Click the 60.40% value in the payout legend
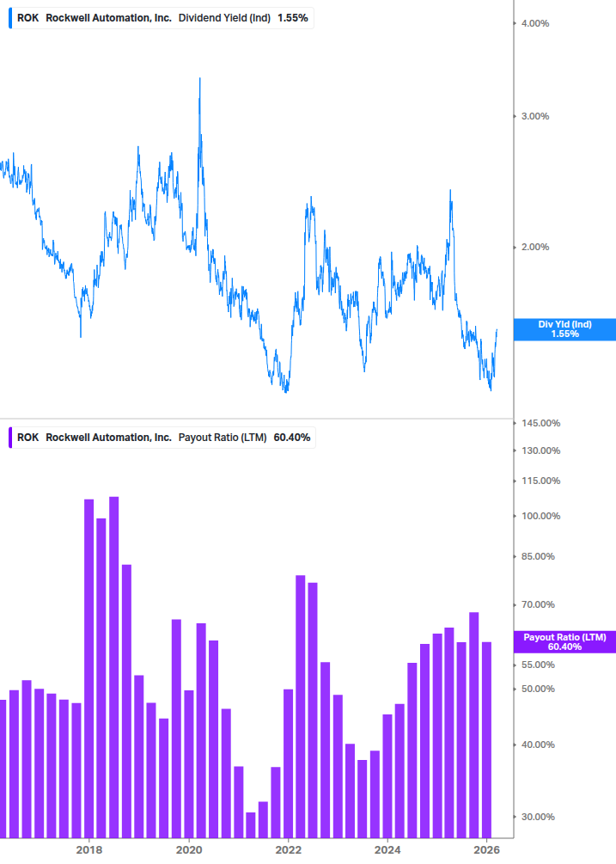This screenshot has width=616, height=864. coord(292,438)
